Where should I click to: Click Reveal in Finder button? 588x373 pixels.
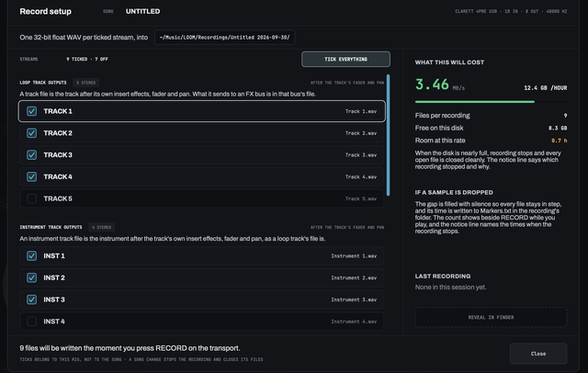coord(491,317)
